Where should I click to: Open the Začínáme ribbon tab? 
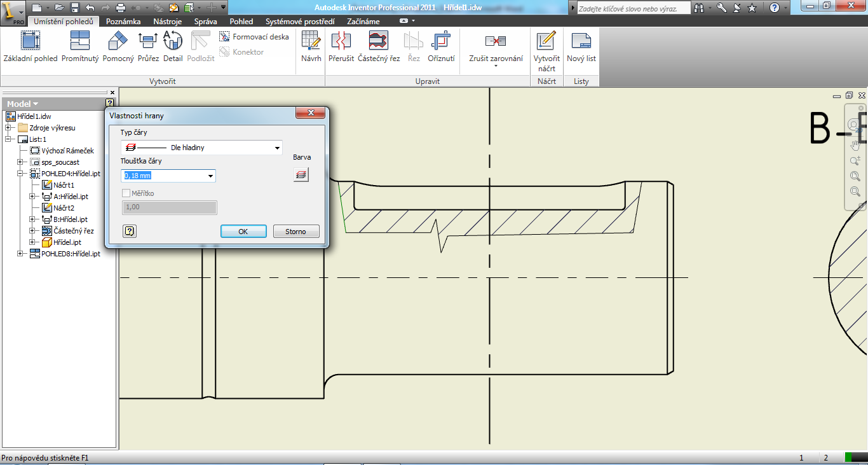363,21
